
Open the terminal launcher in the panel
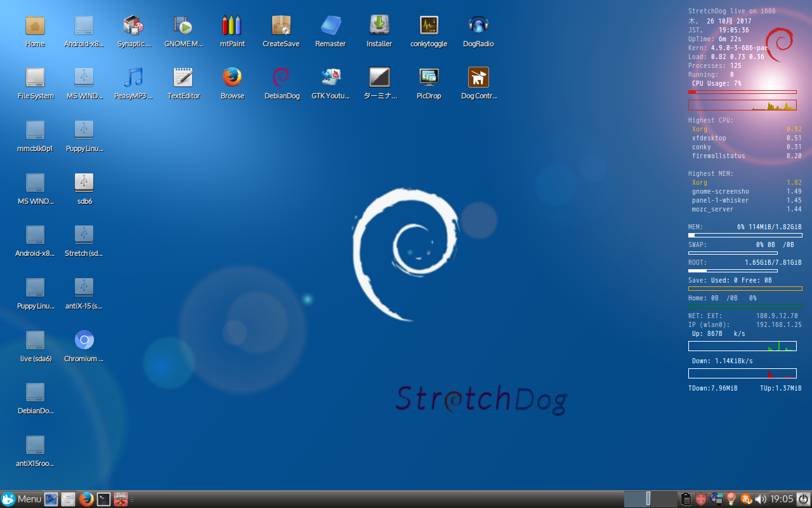click(x=103, y=499)
